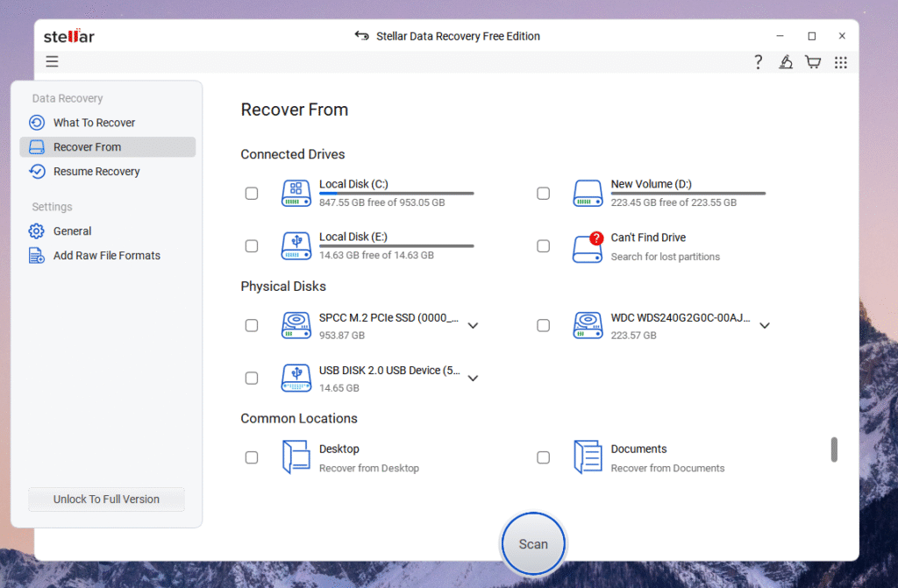Expand the SPCC M.2 PCIe SSD partitions
This screenshot has height=588, width=898.
(473, 326)
